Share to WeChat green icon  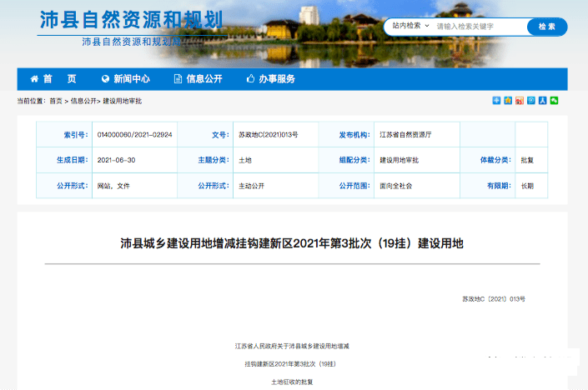pyautogui.click(x=555, y=101)
